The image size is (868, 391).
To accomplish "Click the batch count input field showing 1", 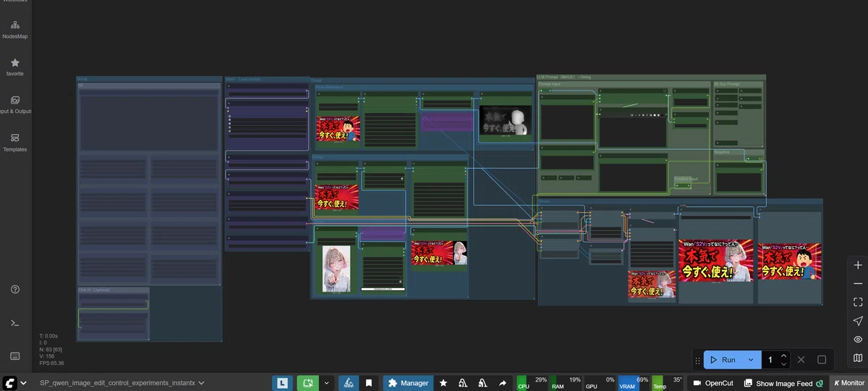I will click(x=770, y=360).
